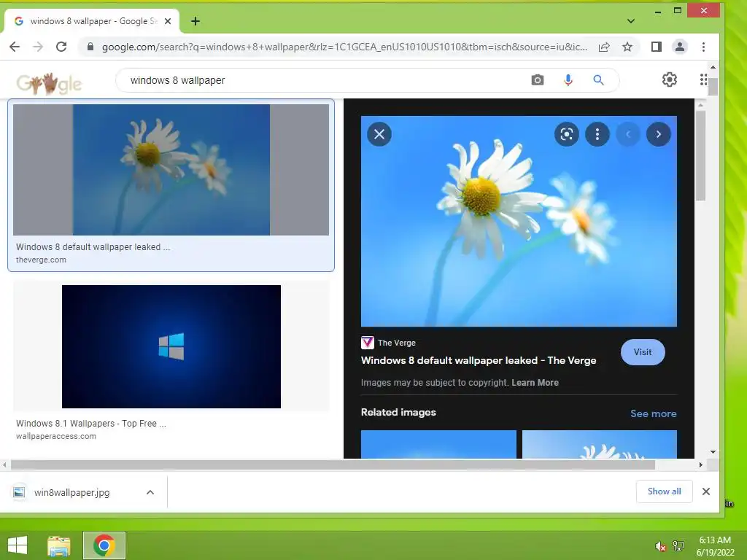Open the Chrome profile avatar
The height and width of the screenshot is (560, 747).
tap(680, 47)
